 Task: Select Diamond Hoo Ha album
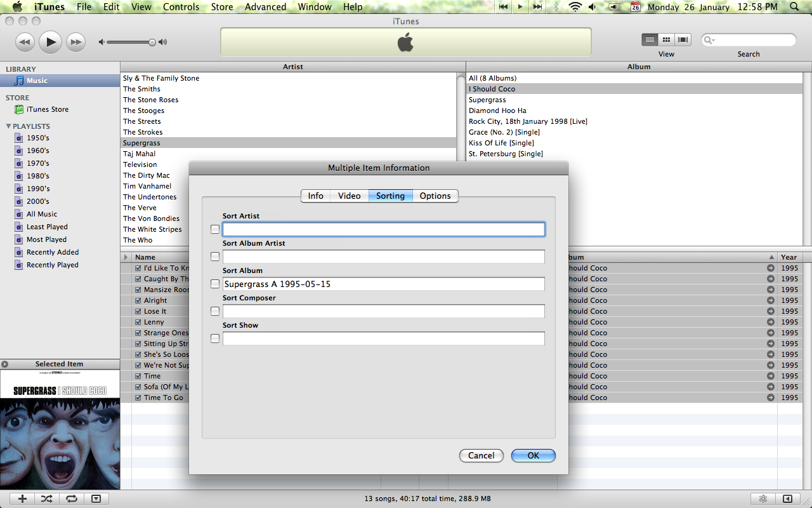pos(634,110)
